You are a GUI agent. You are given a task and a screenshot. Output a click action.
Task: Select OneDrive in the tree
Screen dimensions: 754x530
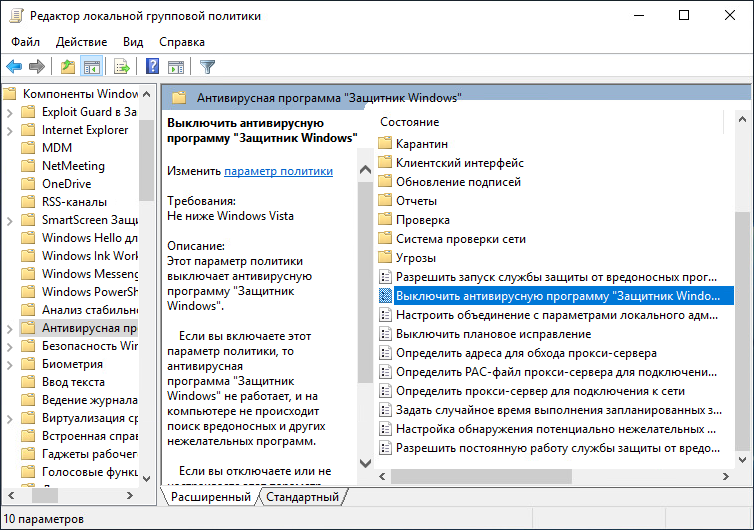click(x=66, y=184)
